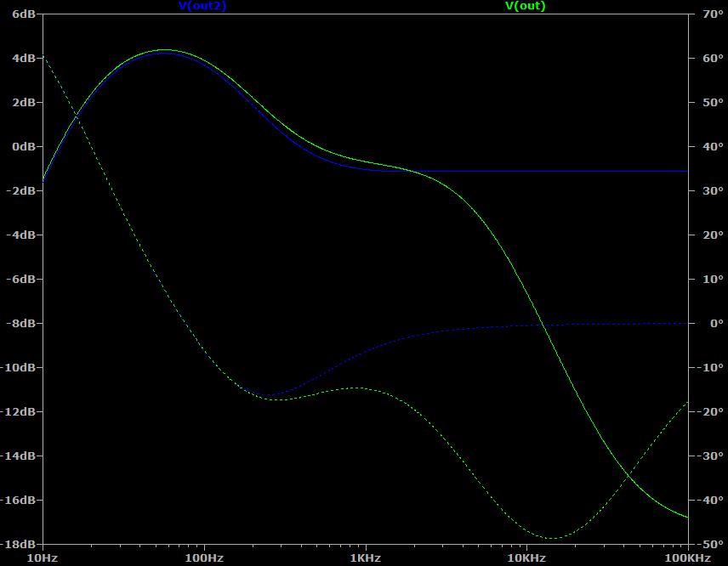Click the -18dB label at bottom left
Image resolution: width=728 pixels, height=566 pixels.
pyautogui.click(x=19, y=544)
